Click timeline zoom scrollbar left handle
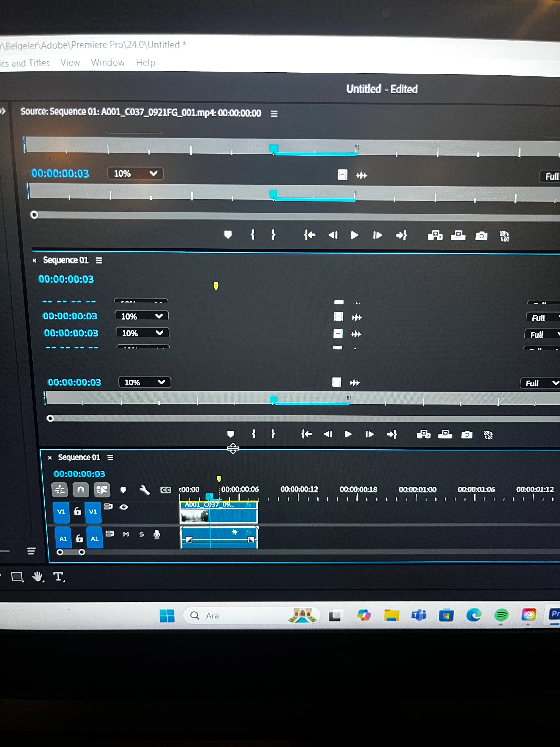 (x=60, y=552)
